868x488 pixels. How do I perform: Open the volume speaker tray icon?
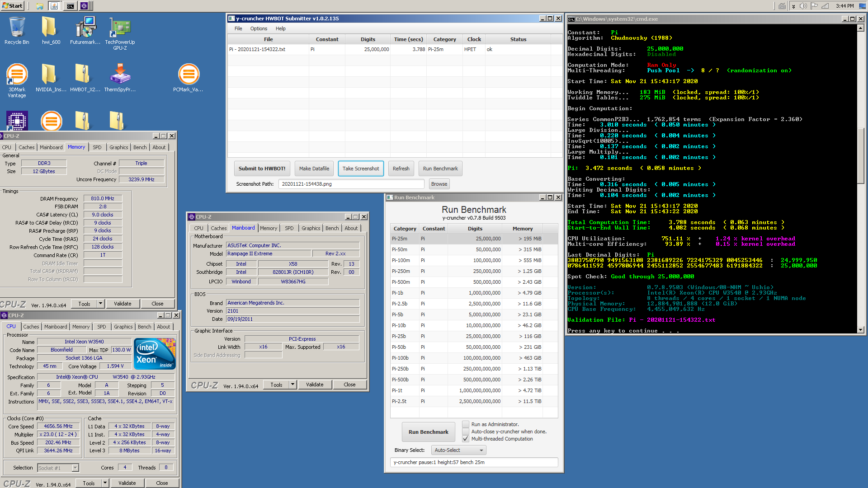(803, 6)
